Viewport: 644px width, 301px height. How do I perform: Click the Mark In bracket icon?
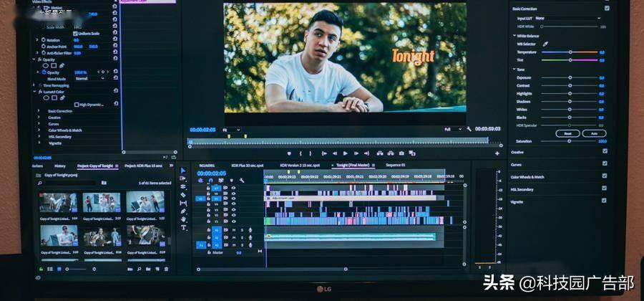point(301,153)
